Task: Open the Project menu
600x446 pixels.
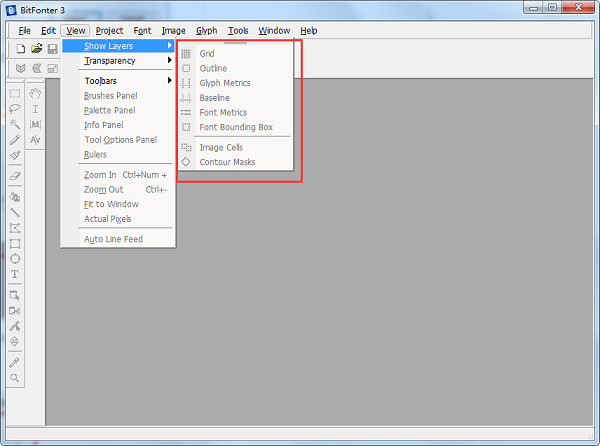Action: (109, 31)
